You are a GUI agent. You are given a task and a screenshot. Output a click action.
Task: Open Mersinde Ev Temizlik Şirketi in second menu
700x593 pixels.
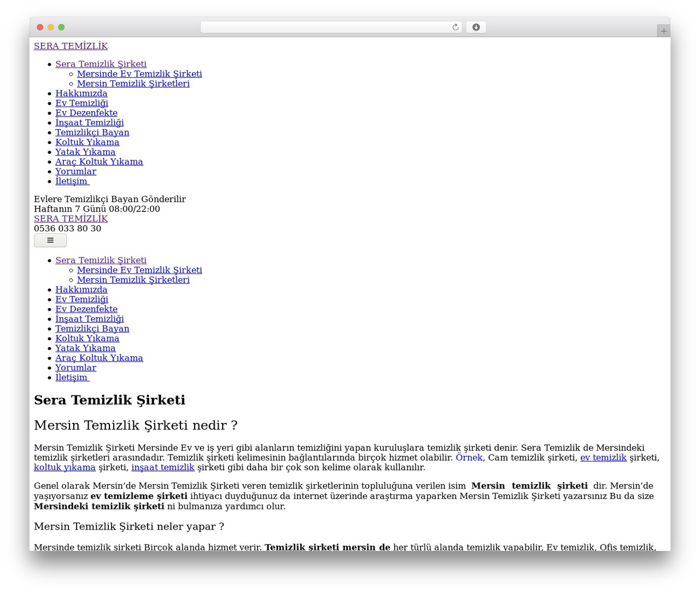pos(139,270)
